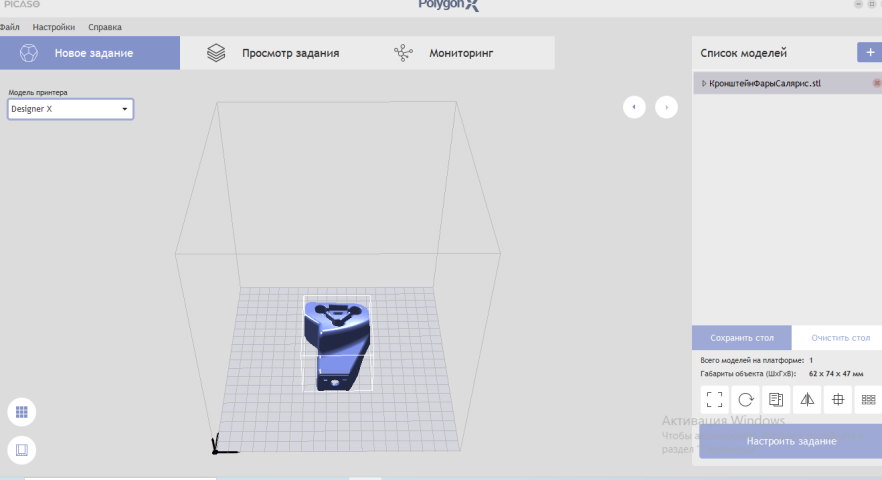The image size is (882, 480).
Task: Click the rotate model icon
Action: (x=745, y=400)
